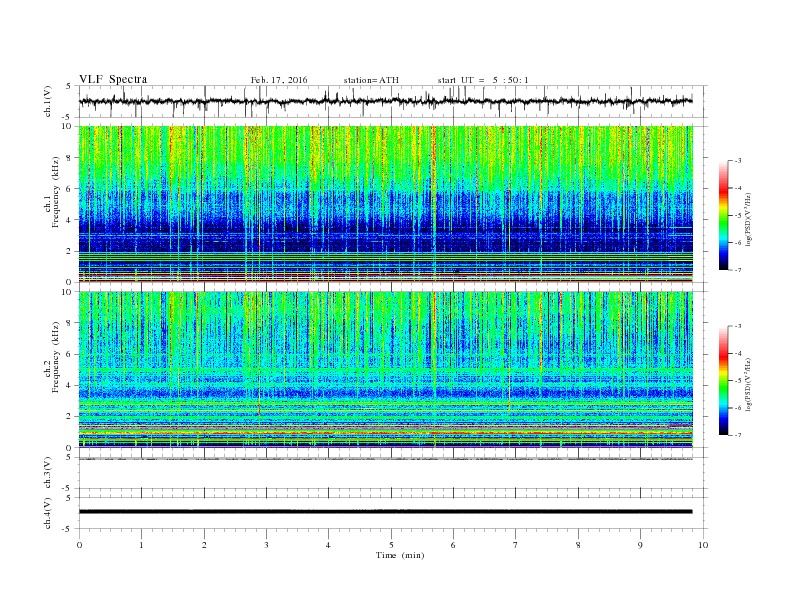Viewport: 792px width, 612px height.
Task: Click the "-3" tick on ch.1 colorbar
Action: coord(738,161)
